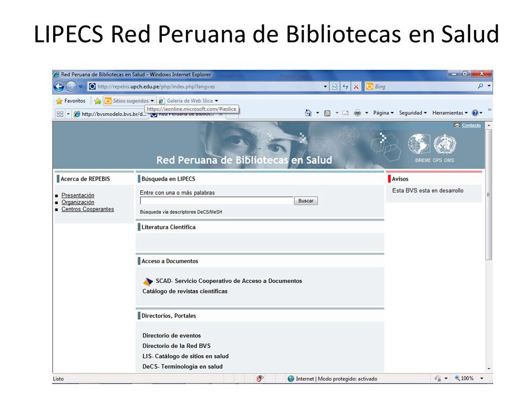
Task: Open the Contacto link in the page header
Action: 471,125
